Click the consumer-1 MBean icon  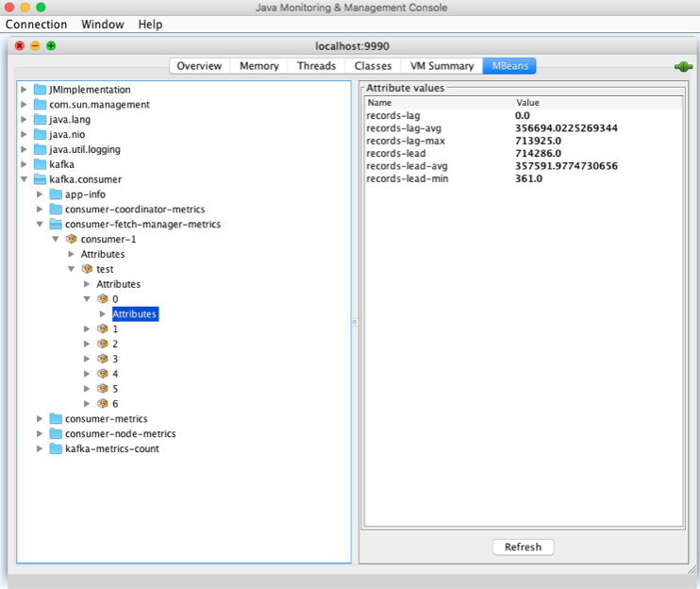(72, 239)
